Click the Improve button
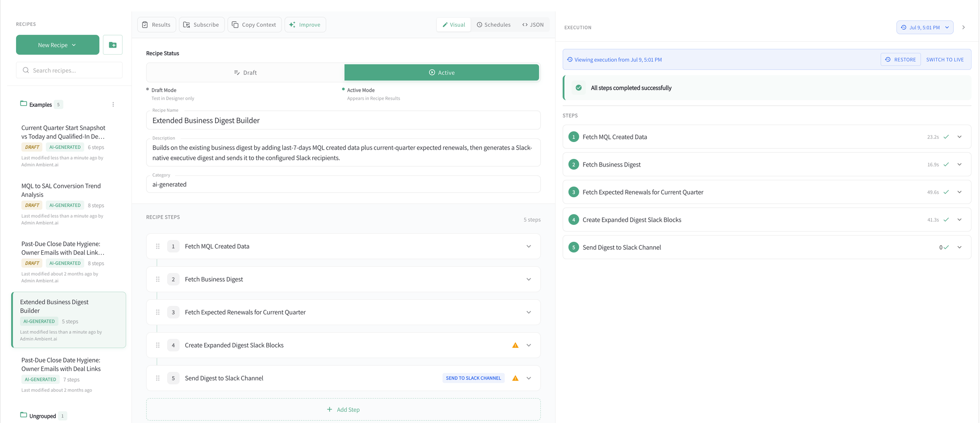980x423 pixels. (305, 24)
